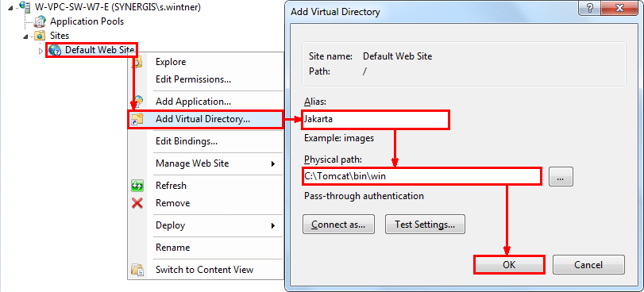
Task: Click the Explore folder icon in context menu
Action: [x=138, y=62]
